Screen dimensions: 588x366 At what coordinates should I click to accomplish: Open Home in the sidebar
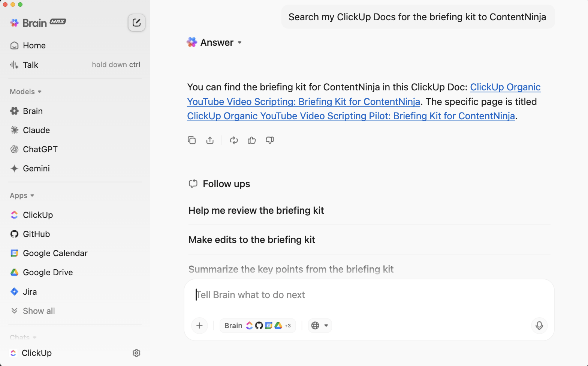[34, 45]
